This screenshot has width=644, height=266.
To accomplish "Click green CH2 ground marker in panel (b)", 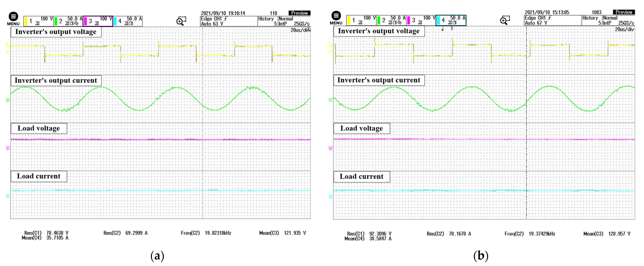I will pyautogui.click(x=330, y=100).
